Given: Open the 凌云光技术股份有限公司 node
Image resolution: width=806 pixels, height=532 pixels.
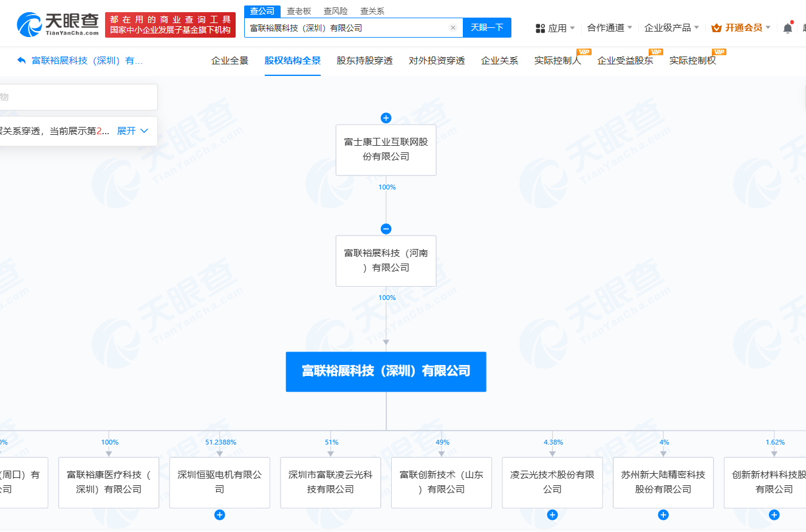Looking at the screenshot, I should coord(552,483).
